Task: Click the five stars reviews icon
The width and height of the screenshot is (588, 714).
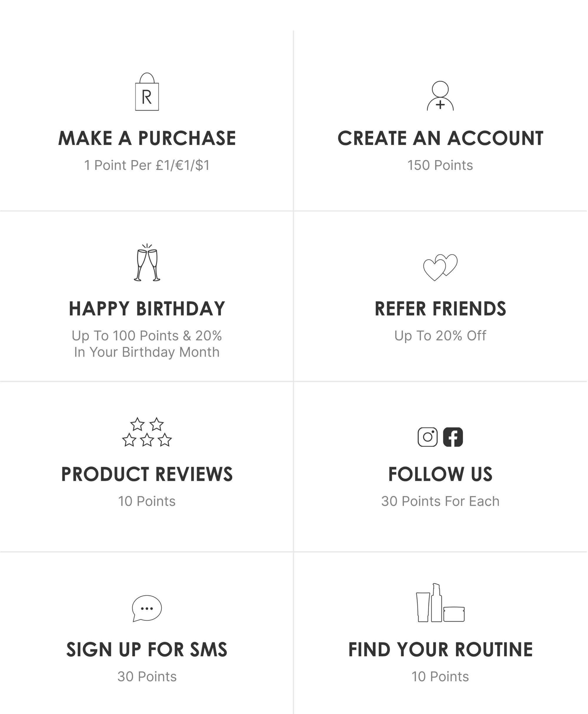Action: [x=147, y=432]
